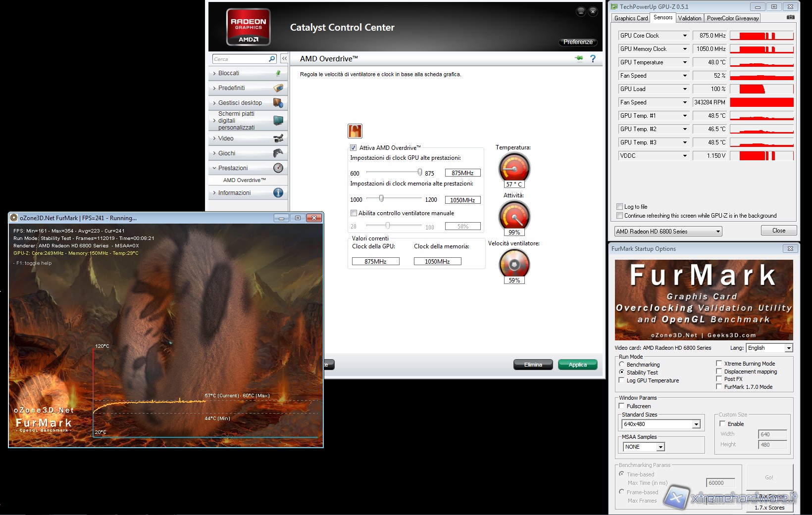Click the Giochi gamepad icon

(x=278, y=153)
